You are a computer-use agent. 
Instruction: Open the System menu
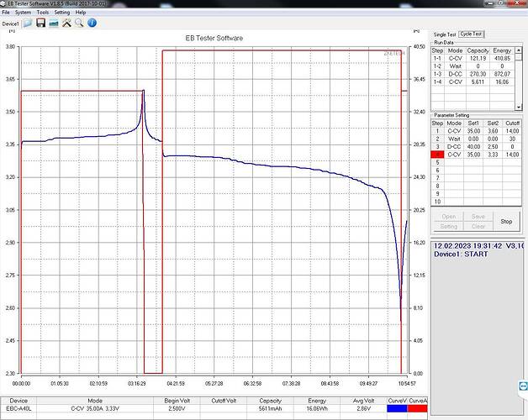pyautogui.click(x=23, y=13)
